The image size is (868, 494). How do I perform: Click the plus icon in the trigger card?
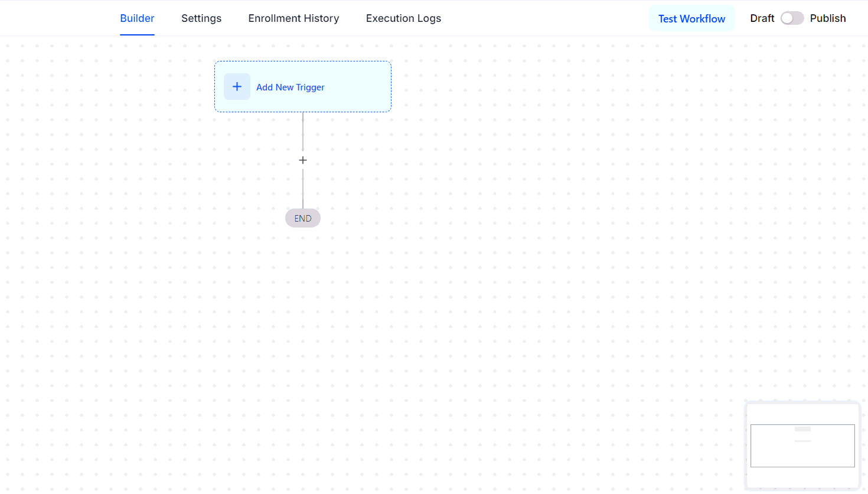[x=237, y=87]
